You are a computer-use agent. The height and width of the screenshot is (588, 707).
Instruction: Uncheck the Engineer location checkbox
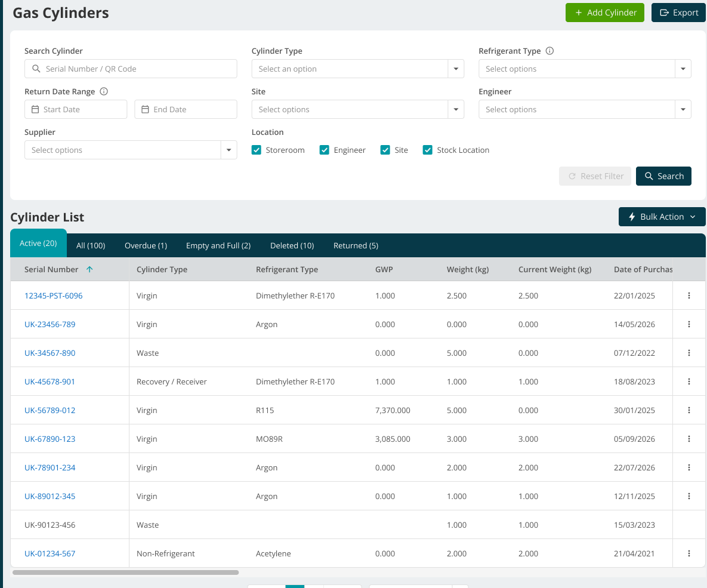point(324,150)
